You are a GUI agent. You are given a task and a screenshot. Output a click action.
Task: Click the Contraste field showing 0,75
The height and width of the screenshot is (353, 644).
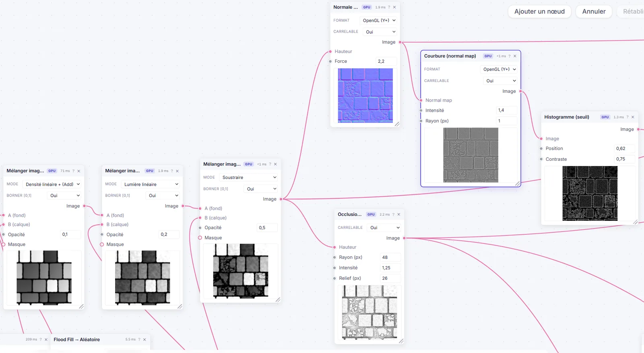pyautogui.click(x=624, y=159)
